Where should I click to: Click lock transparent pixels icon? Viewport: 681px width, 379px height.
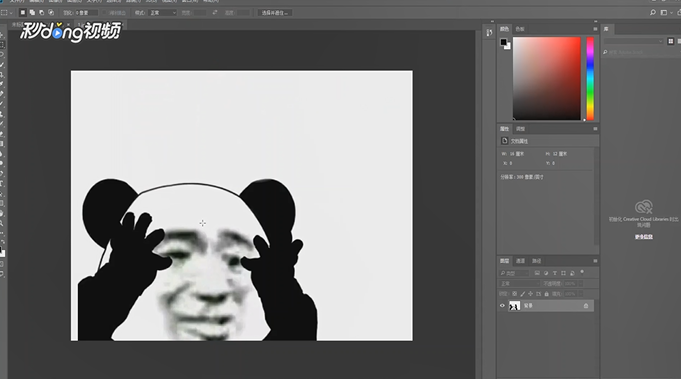pyautogui.click(x=515, y=294)
